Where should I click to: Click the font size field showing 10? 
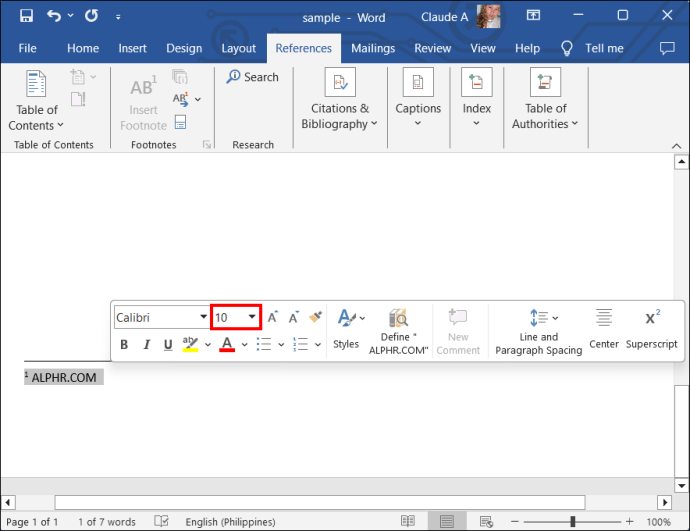click(229, 317)
